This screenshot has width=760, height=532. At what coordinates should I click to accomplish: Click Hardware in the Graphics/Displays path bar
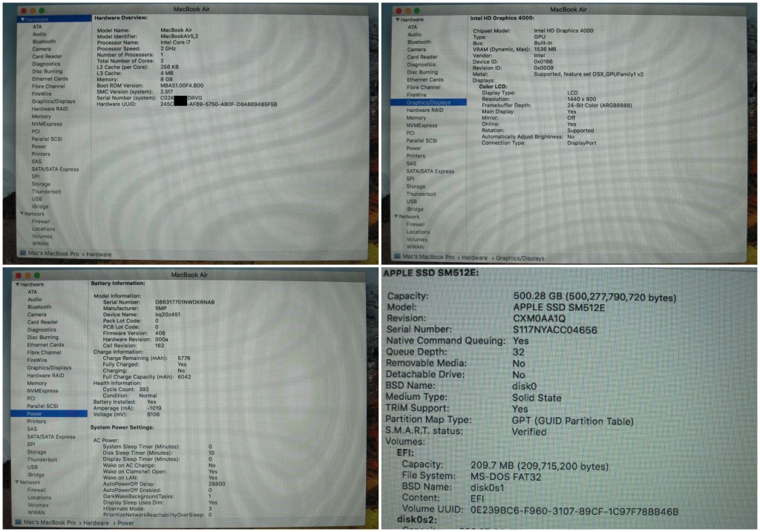click(x=474, y=257)
